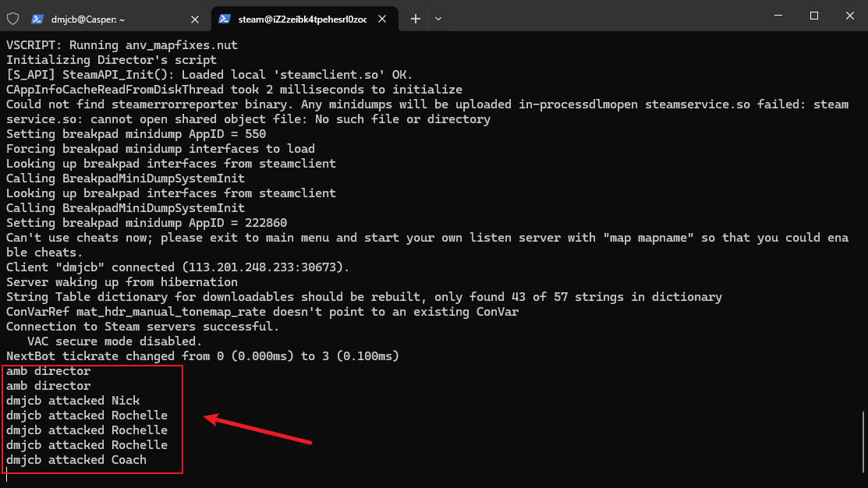The image size is (868, 488).
Task: Click PowerShell icon on dmjcb@Casper tab
Action: pyautogui.click(x=37, y=19)
